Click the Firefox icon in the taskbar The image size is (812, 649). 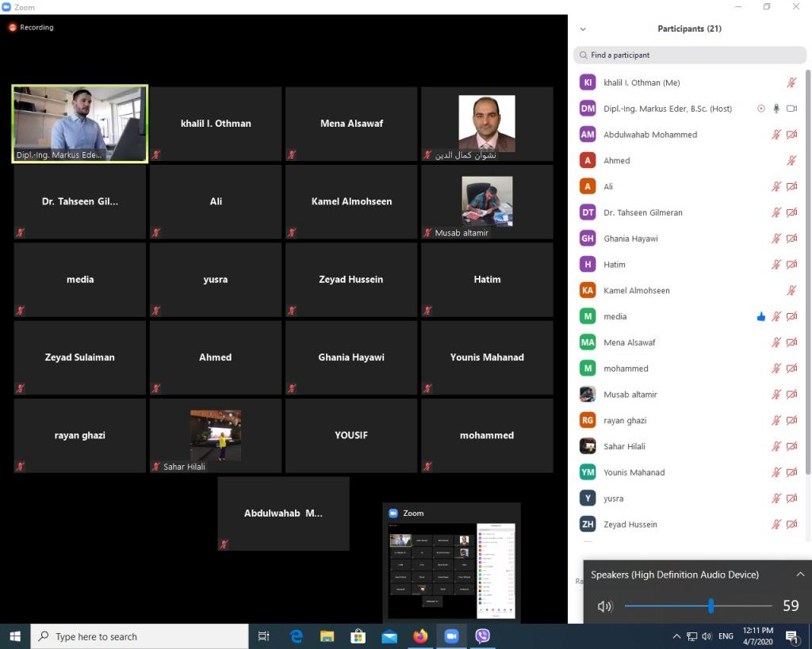point(420,636)
